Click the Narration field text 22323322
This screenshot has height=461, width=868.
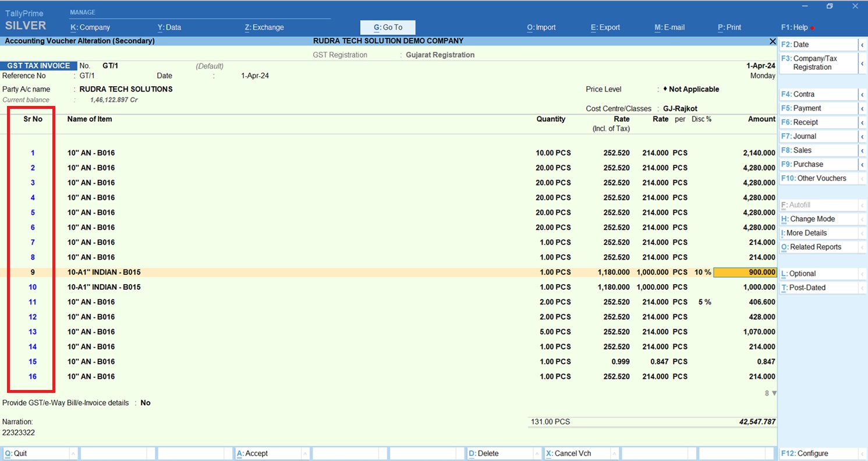[x=19, y=433]
